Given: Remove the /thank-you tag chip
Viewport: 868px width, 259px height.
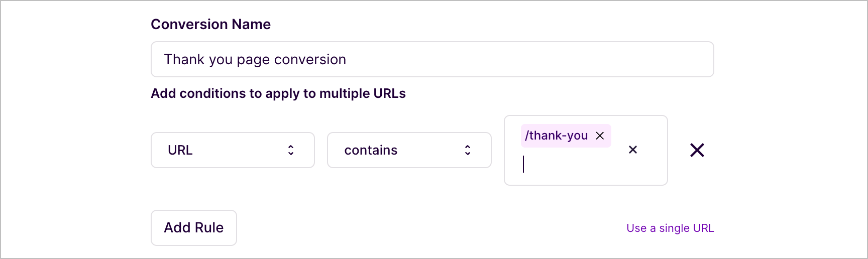Looking at the screenshot, I should (600, 136).
